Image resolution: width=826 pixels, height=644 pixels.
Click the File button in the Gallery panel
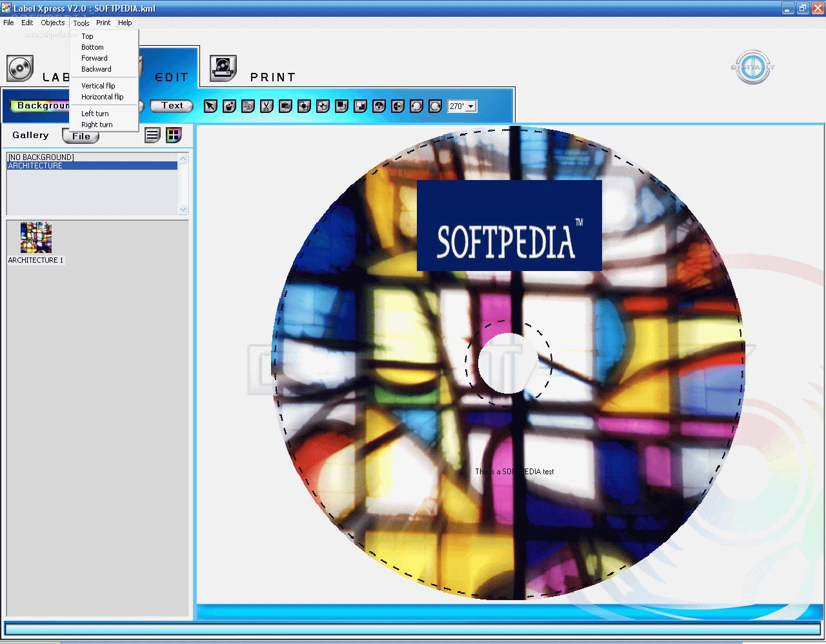click(80, 136)
